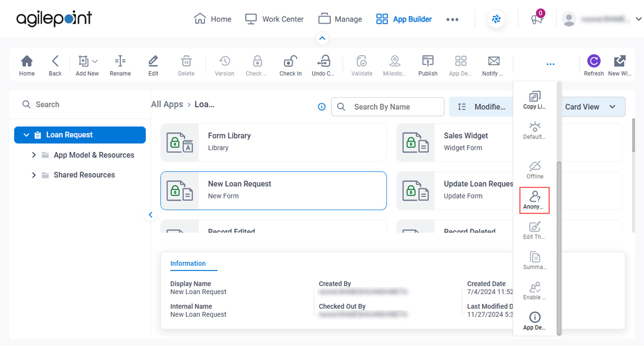Viewport: 644px width, 346px height.
Task: Collapse the Loan Request tree node
Action: [x=27, y=135]
